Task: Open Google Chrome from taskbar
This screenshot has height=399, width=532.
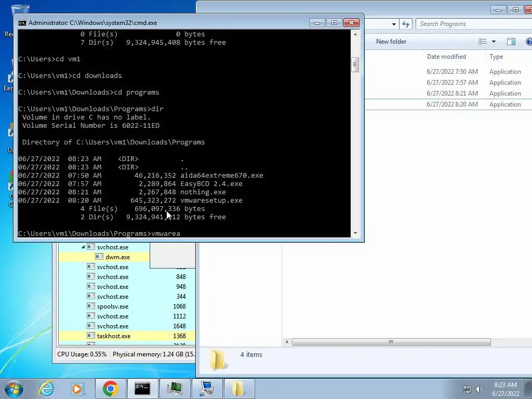Action: pos(110,389)
